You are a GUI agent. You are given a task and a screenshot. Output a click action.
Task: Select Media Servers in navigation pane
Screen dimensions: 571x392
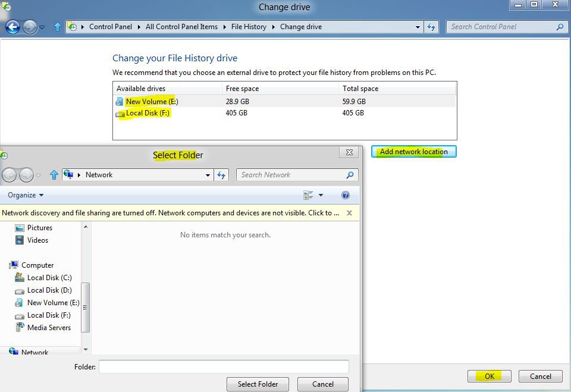tap(49, 328)
